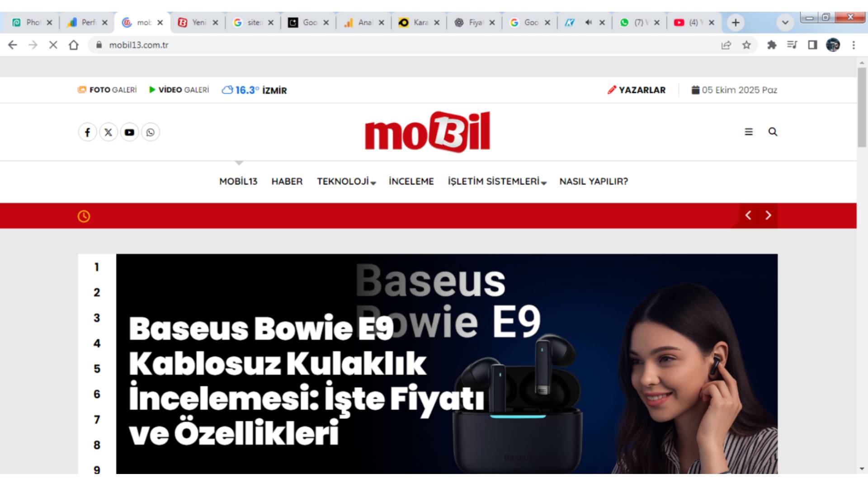
Task: Click the site search magnifier icon
Action: (773, 132)
